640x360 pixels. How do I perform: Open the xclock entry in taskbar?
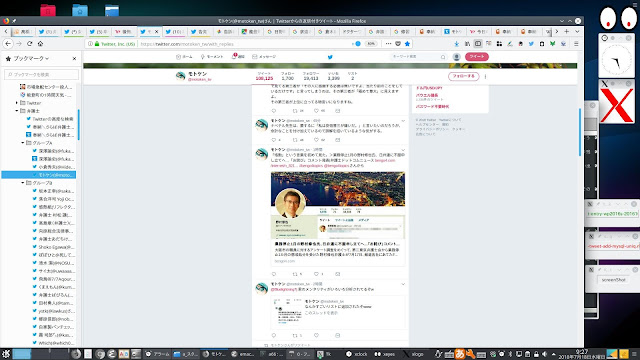pyautogui.click(x=357, y=354)
